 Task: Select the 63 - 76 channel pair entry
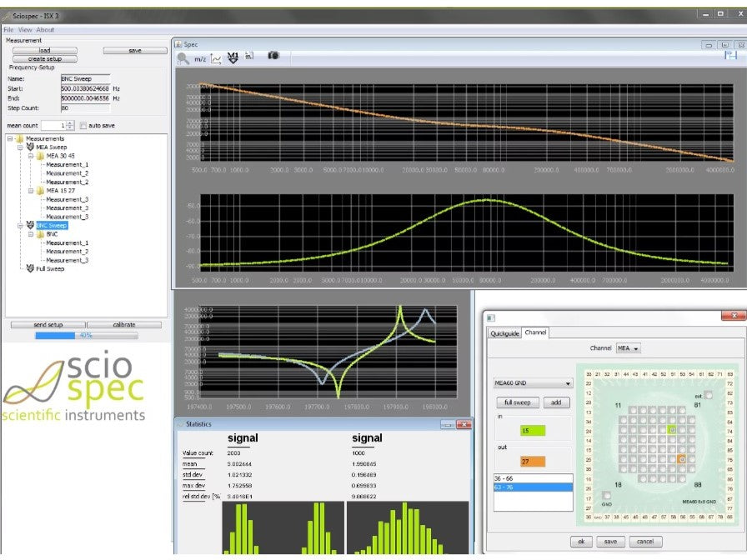(x=533, y=487)
